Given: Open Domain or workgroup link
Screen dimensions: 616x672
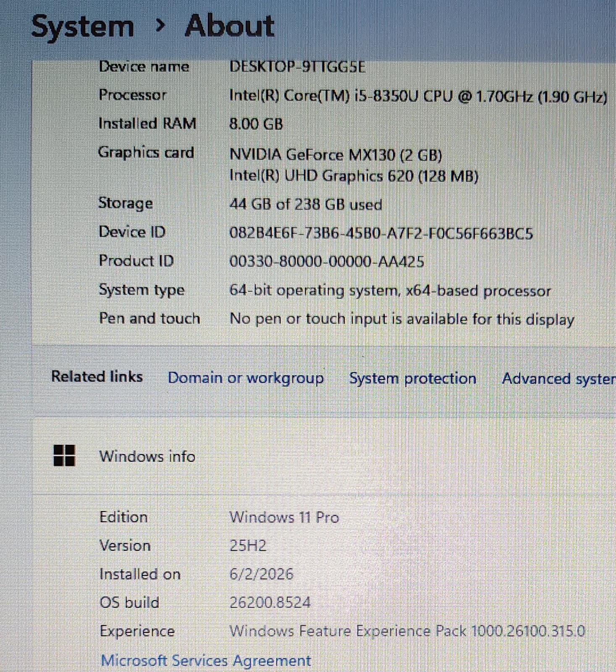Looking at the screenshot, I should click(x=246, y=378).
